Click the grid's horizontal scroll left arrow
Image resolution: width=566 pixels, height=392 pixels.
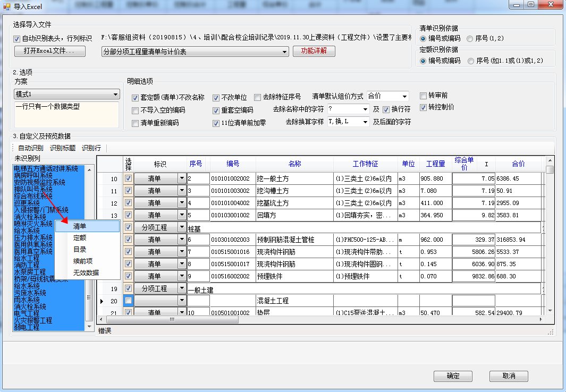coord(101,319)
